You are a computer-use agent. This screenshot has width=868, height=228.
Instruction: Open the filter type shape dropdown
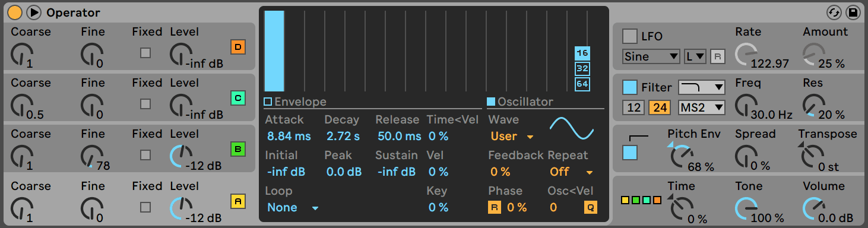point(702,87)
